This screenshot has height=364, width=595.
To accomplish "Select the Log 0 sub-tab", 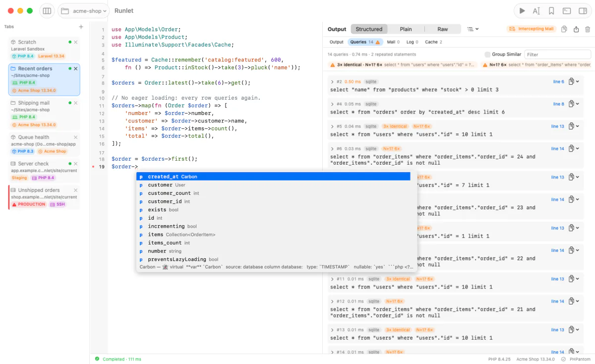I will pyautogui.click(x=413, y=42).
